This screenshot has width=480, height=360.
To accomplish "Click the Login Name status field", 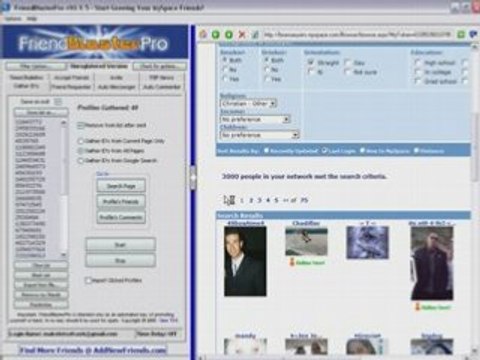I will [x=70, y=334].
